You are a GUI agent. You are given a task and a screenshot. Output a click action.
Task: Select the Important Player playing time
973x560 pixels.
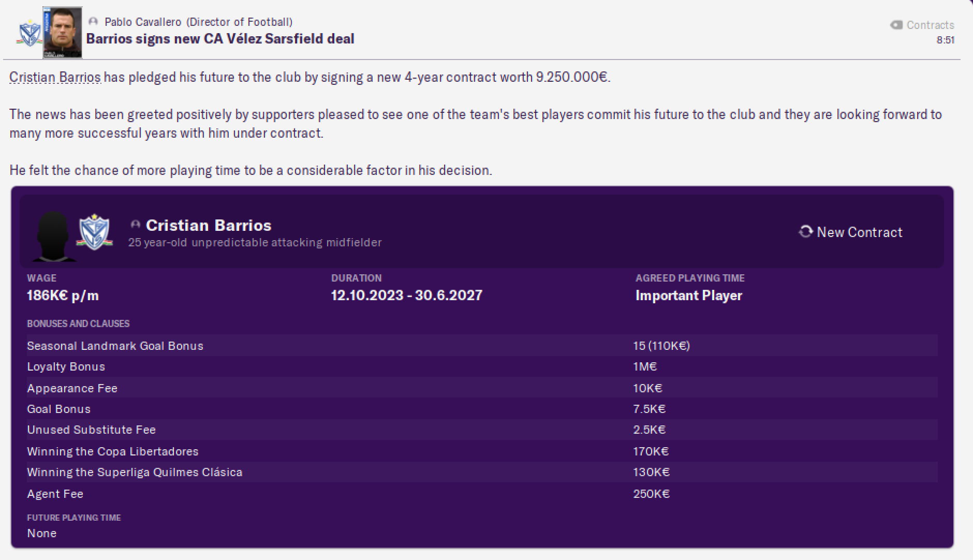tap(689, 295)
